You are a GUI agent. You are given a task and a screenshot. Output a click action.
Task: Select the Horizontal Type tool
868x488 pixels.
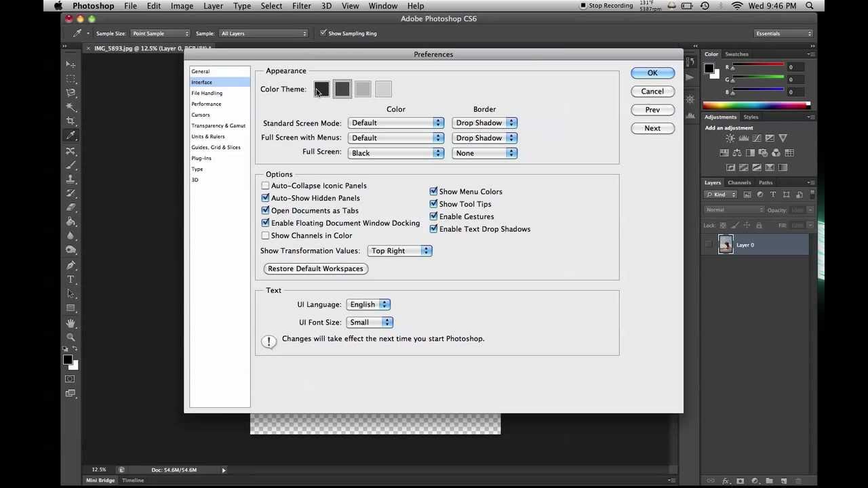[71, 279]
